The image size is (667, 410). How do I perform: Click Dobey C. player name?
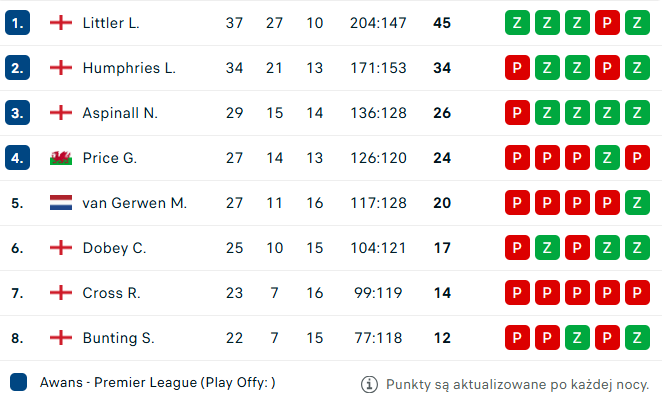point(114,248)
